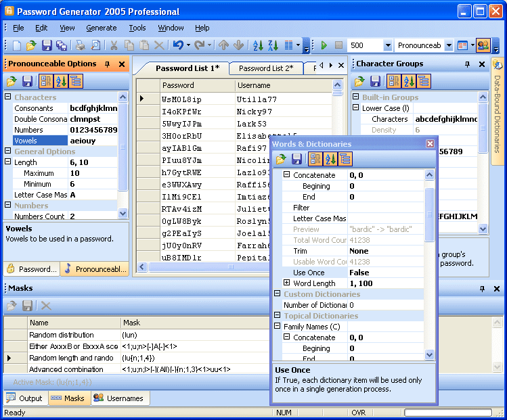Click the green Generate play button
The height and width of the screenshot is (420, 507).
pos(324,45)
